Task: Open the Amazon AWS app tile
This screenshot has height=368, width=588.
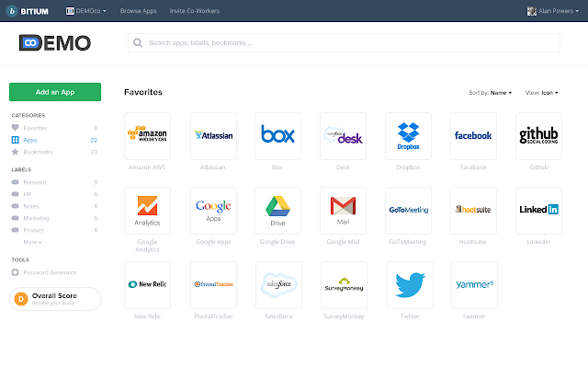Action: click(x=147, y=136)
